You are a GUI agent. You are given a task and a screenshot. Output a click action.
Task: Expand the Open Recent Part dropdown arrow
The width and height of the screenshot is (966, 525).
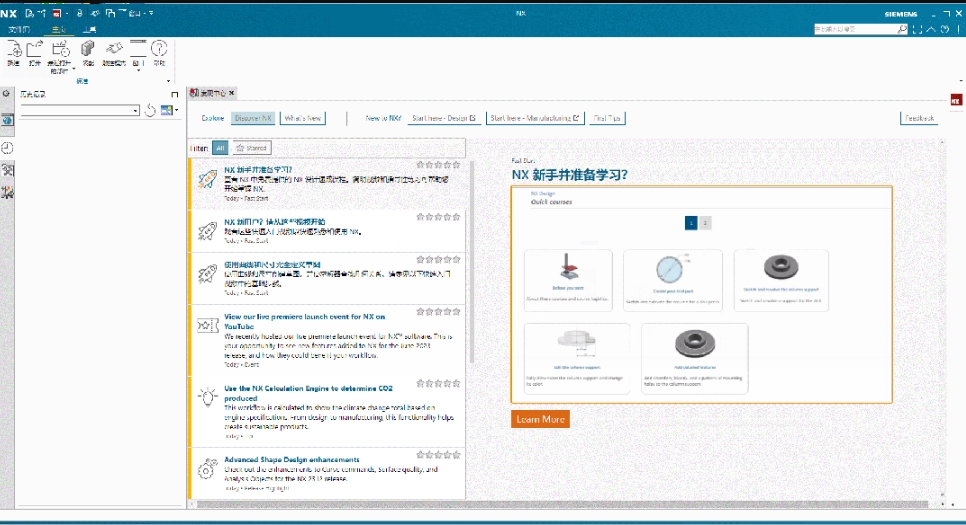[x=73, y=69]
